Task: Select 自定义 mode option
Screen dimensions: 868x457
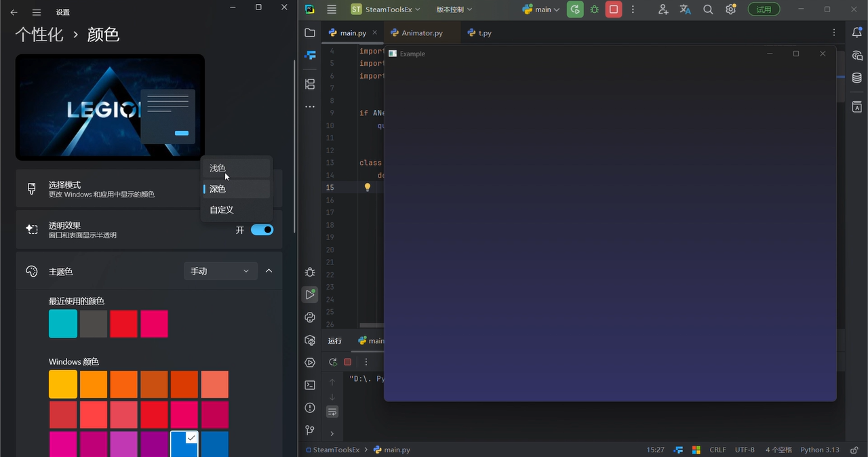Action: [237, 210]
